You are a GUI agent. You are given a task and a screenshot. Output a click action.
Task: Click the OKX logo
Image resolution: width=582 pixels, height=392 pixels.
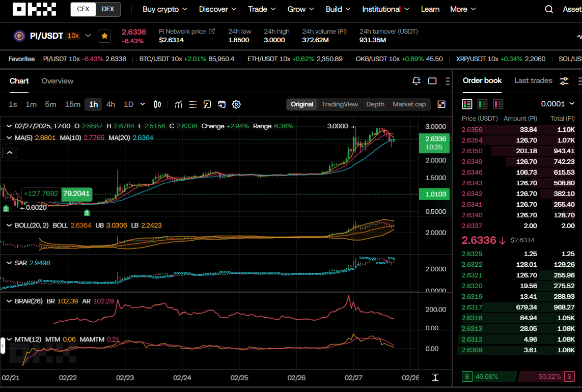coord(34,9)
